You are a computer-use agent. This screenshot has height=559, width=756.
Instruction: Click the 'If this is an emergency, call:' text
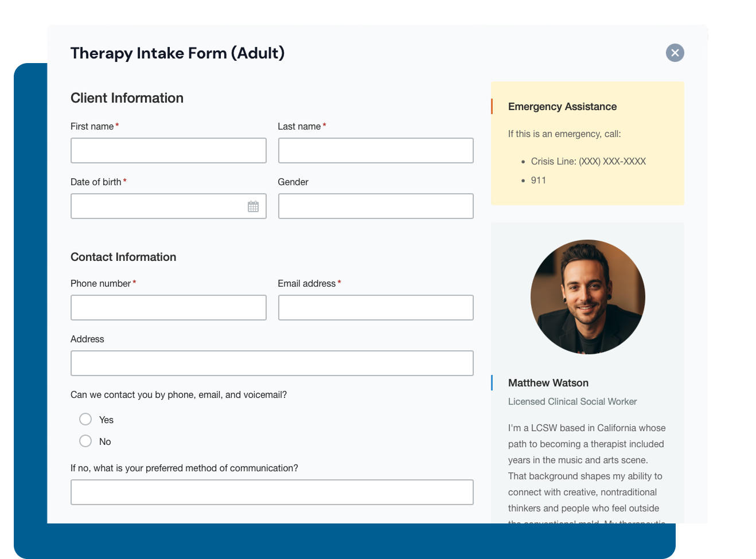pyautogui.click(x=564, y=134)
